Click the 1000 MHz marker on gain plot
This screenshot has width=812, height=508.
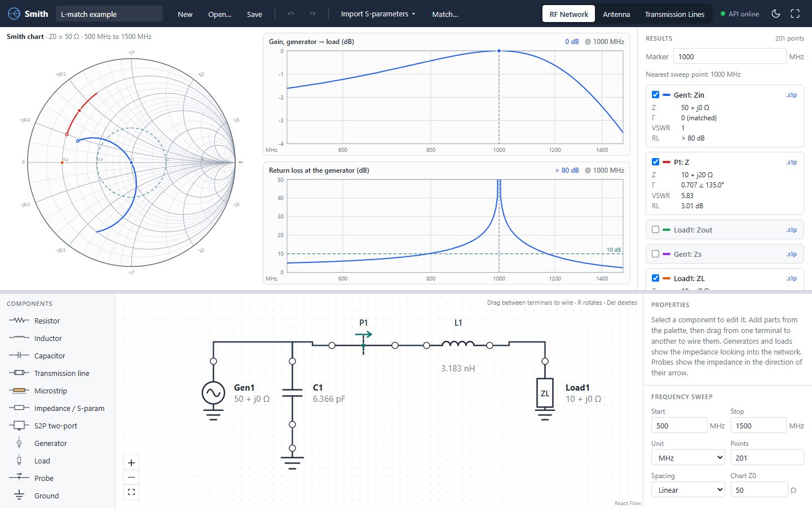coord(499,51)
